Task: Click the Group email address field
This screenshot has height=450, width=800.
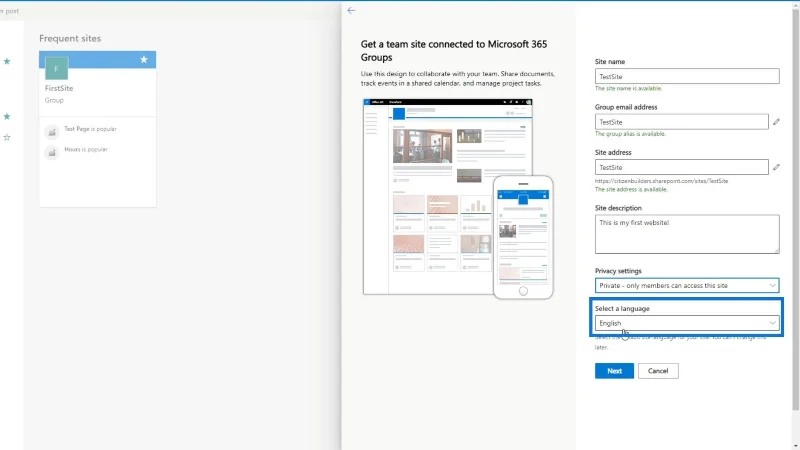Action: coord(682,121)
